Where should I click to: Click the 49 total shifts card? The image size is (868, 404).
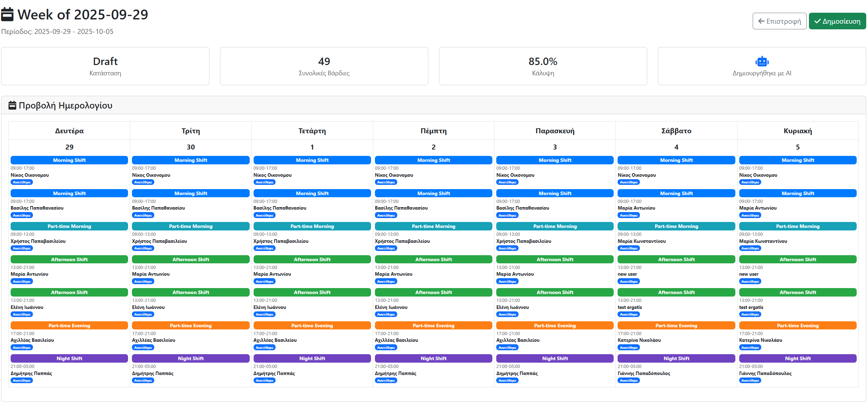(324, 66)
